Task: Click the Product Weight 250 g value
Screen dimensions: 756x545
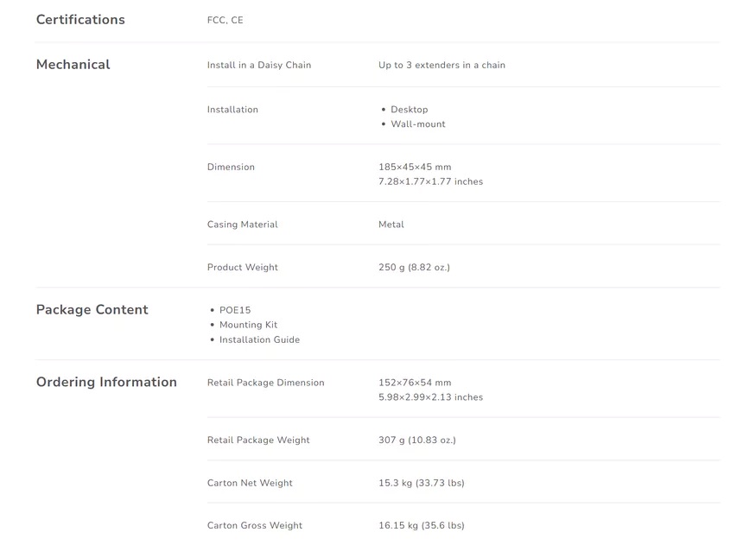Action: (x=414, y=268)
